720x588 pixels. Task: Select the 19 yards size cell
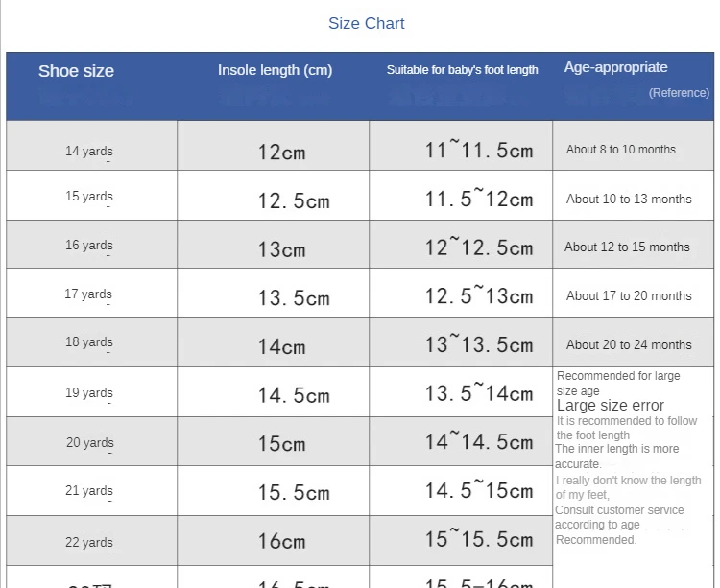pyautogui.click(x=89, y=392)
